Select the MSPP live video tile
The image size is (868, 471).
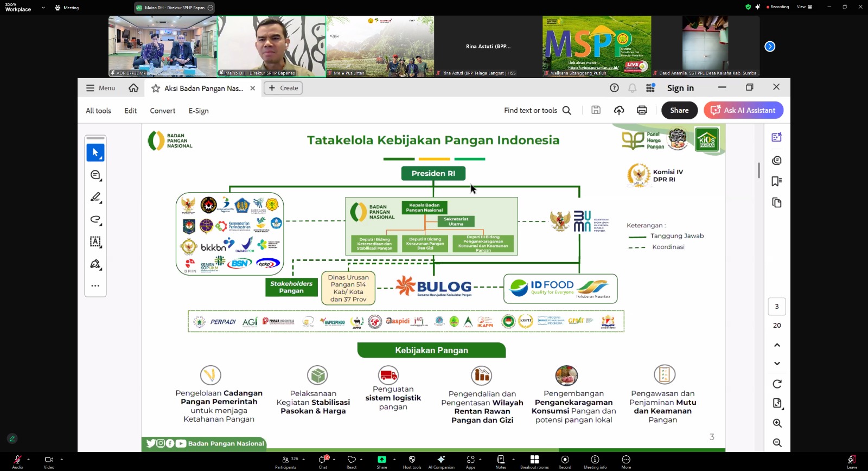point(597,46)
